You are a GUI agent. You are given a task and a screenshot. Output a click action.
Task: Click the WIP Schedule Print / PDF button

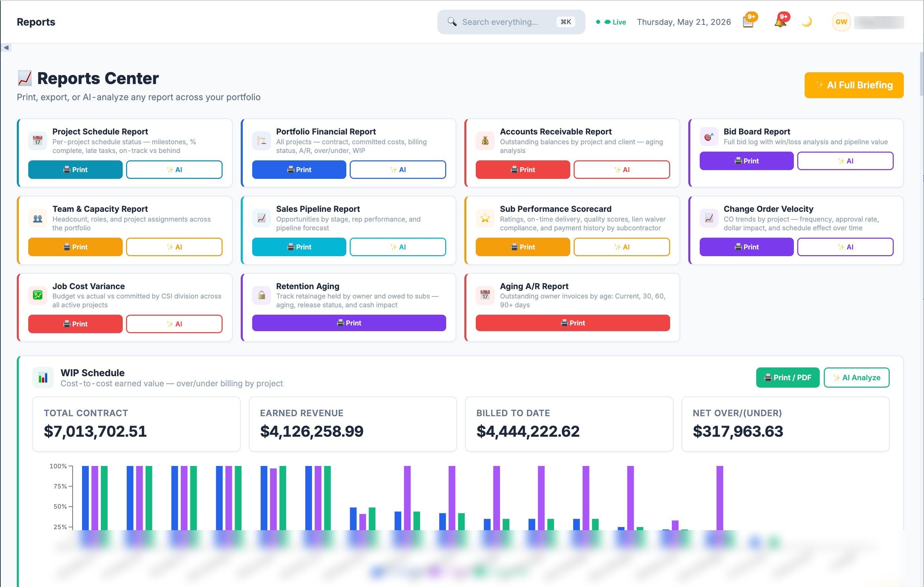coord(787,378)
